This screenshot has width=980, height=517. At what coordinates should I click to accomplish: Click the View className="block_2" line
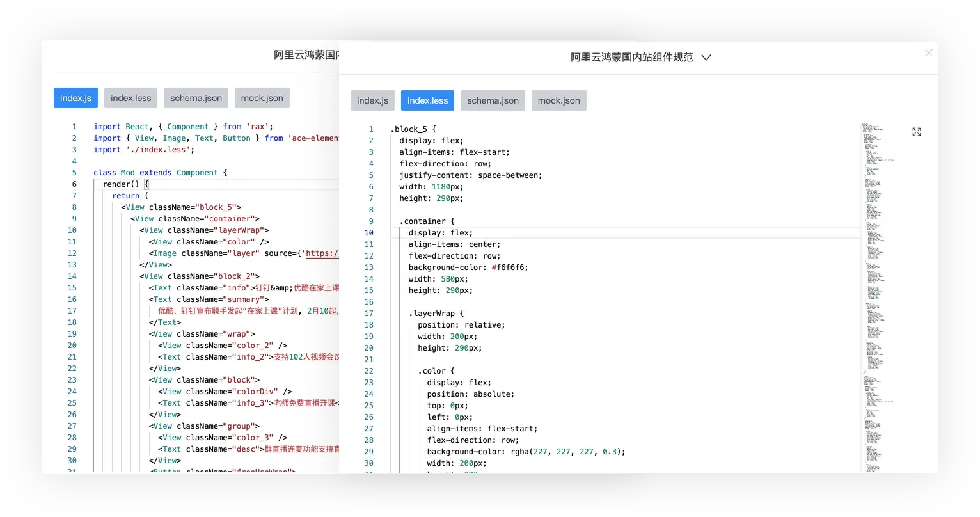point(200,276)
